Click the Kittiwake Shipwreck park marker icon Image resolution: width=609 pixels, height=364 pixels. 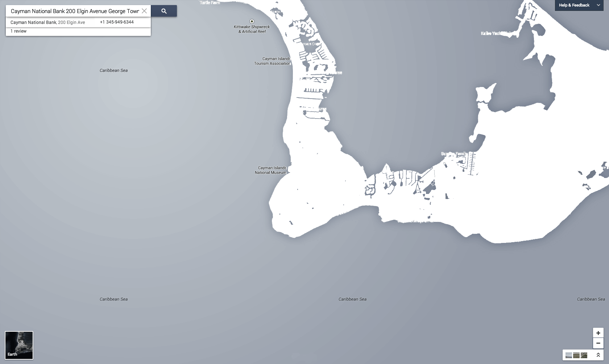pos(252,21)
